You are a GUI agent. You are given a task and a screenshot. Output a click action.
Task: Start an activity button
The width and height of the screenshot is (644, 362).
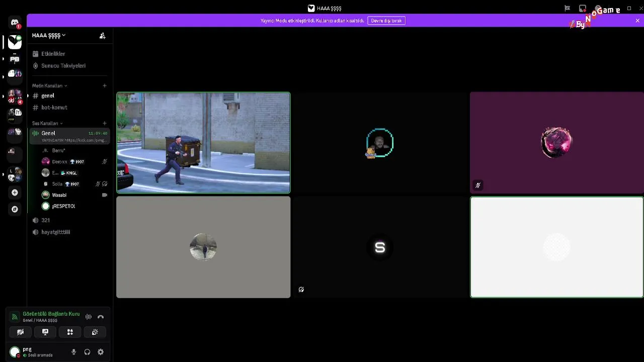click(70, 332)
